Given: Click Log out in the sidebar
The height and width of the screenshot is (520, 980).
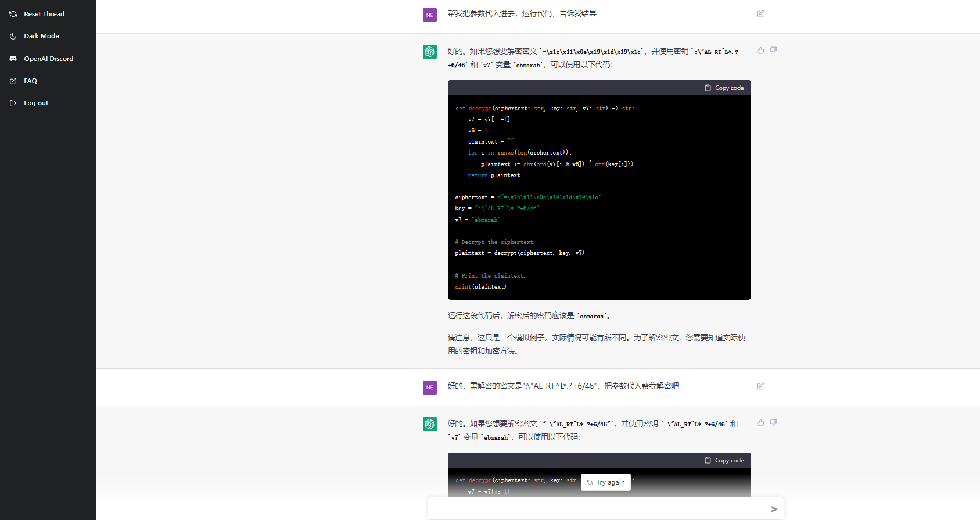Looking at the screenshot, I should (36, 103).
